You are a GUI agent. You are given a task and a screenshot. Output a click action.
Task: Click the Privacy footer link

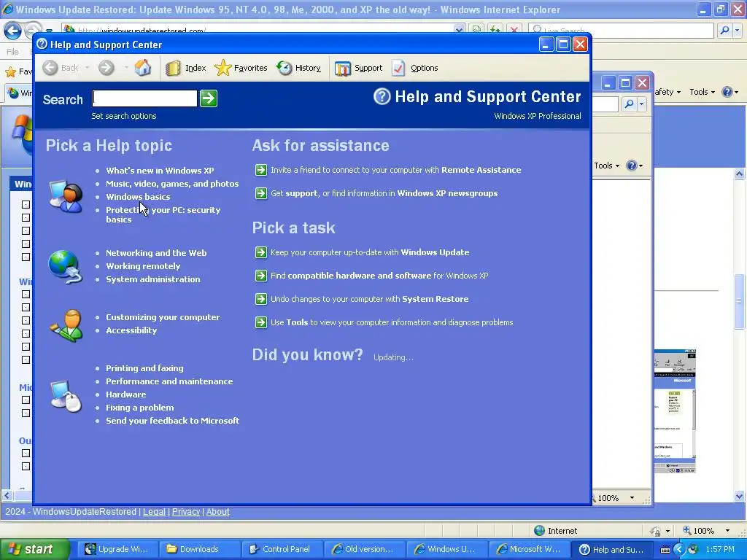point(186,512)
